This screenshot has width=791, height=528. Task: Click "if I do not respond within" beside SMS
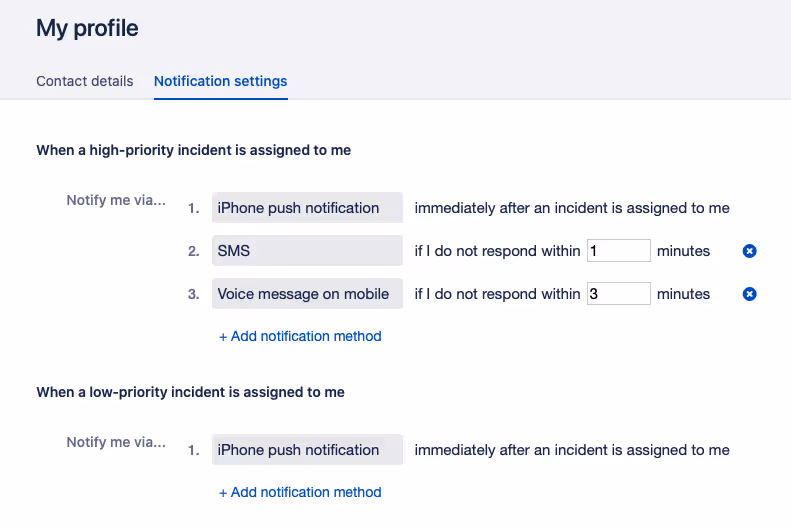point(497,251)
